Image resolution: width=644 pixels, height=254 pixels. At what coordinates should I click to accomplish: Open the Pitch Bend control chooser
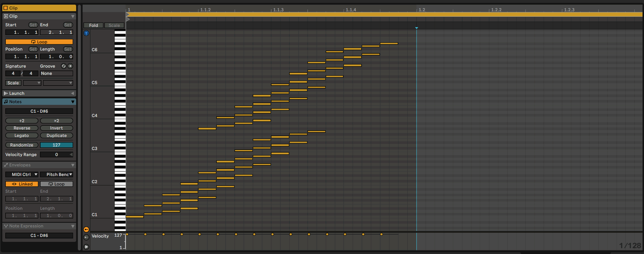tap(56, 175)
